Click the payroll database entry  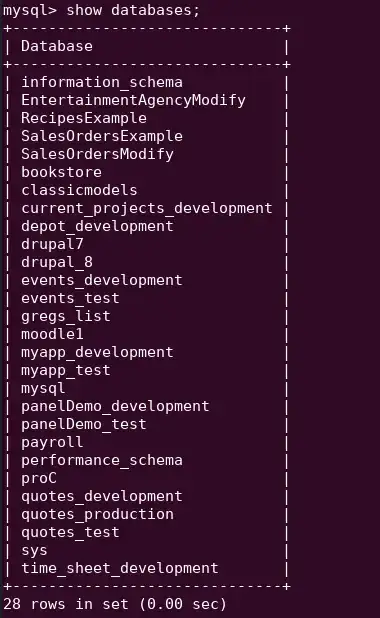(x=52, y=443)
